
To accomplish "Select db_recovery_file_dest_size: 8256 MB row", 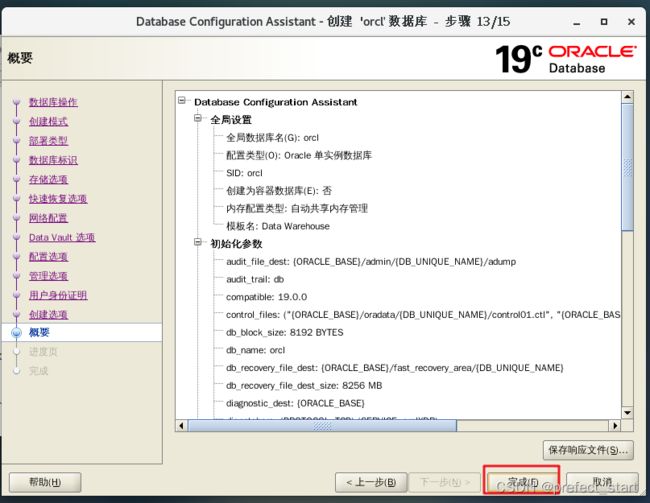I will pyautogui.click(x=304, y=386).
